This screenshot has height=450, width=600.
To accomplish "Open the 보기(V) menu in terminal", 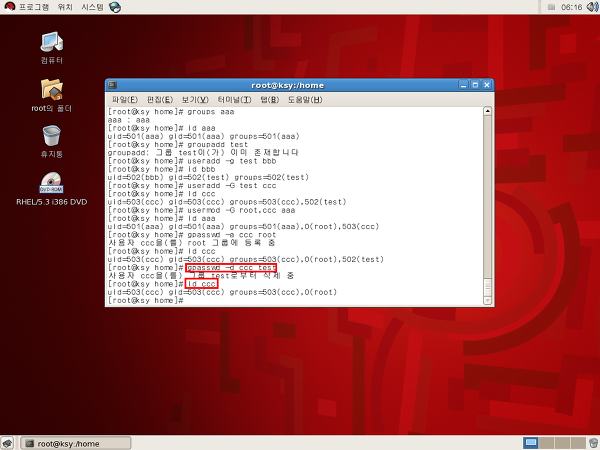I will (x=195, y=100).
